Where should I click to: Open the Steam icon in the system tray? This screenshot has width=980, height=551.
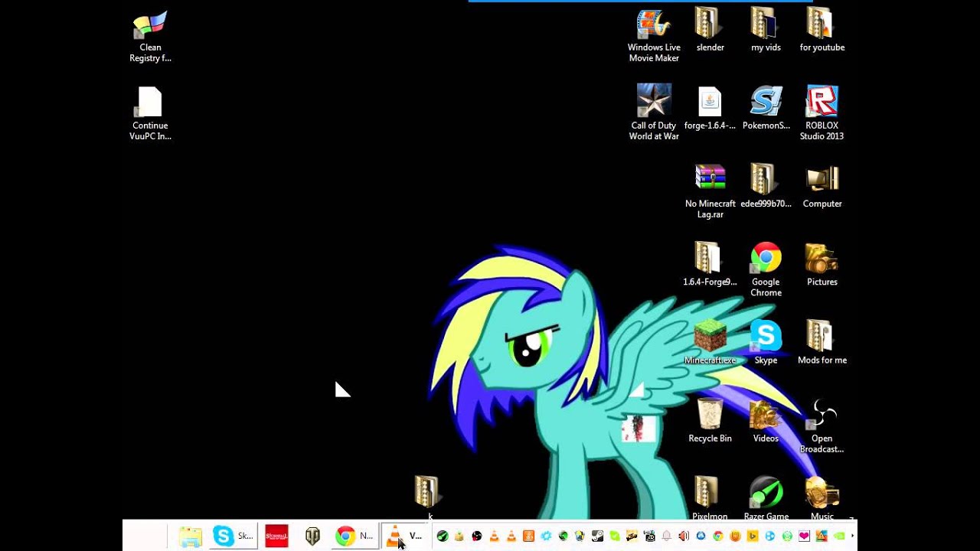click(x=597, y=536)
